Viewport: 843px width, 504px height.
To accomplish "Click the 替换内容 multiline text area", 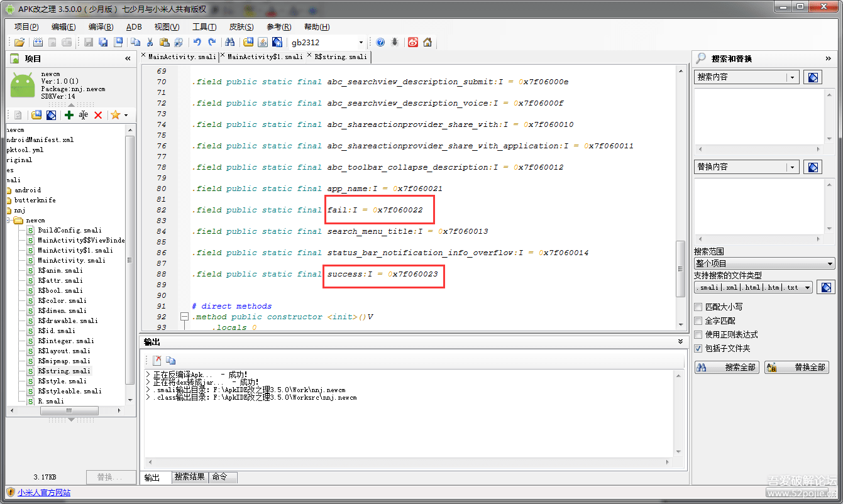I will tap(759, 206).
